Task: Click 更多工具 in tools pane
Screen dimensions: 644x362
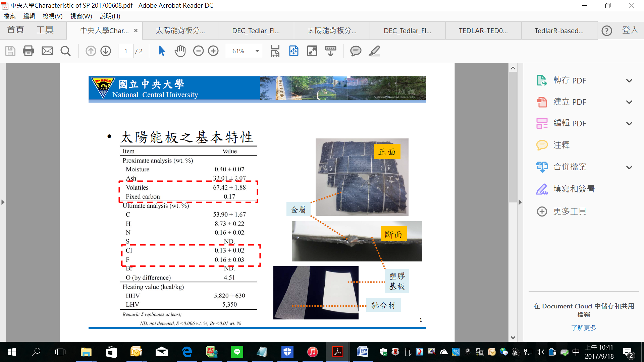Action: coord(570,212)
